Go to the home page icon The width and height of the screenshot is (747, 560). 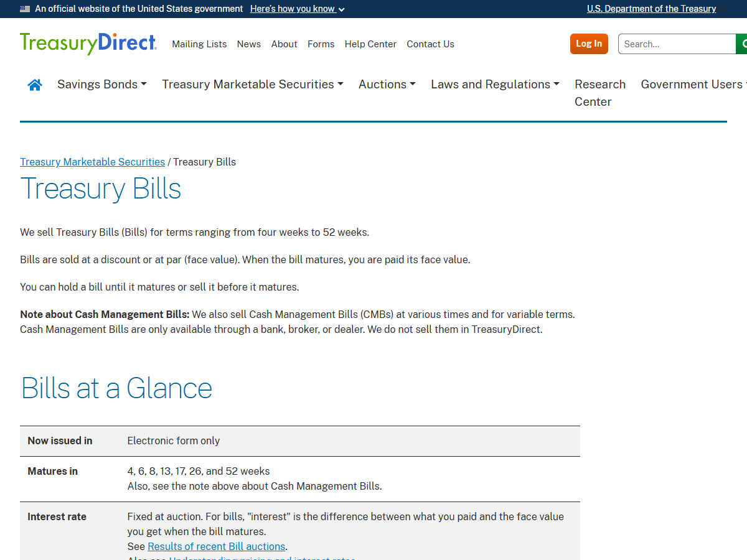click(x=35, y=85)
